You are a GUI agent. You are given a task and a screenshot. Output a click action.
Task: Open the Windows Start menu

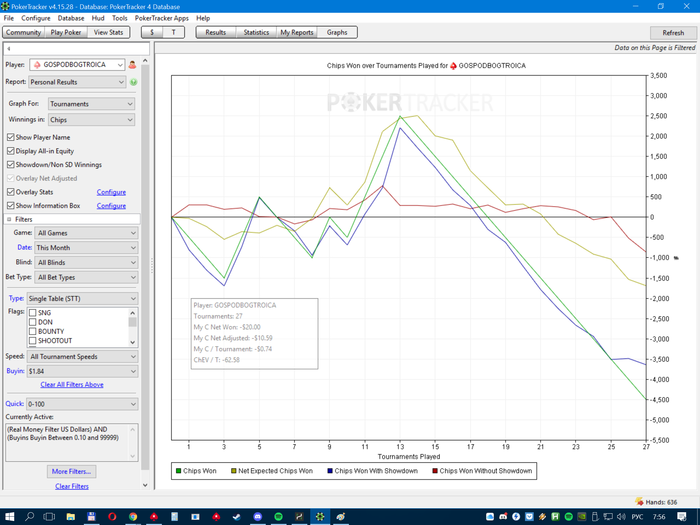(9, 517)
